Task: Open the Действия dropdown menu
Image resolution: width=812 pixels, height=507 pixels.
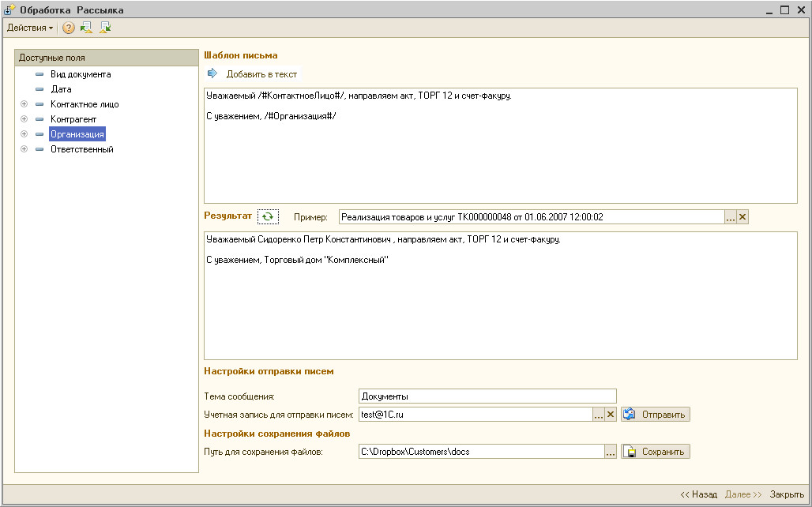Action: click(29, 28)
